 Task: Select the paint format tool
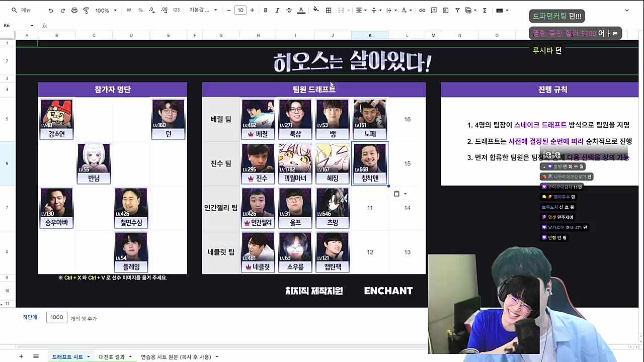coord(86,10)
